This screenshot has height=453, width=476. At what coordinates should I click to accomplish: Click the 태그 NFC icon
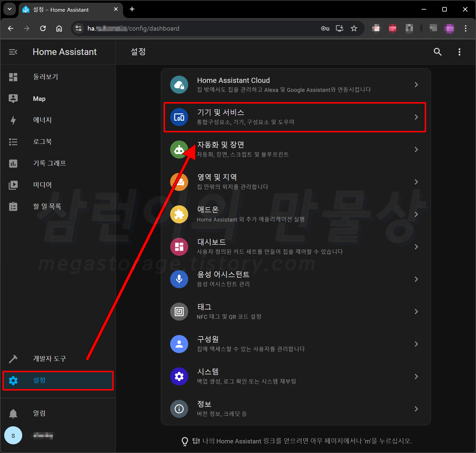point(179,312)
